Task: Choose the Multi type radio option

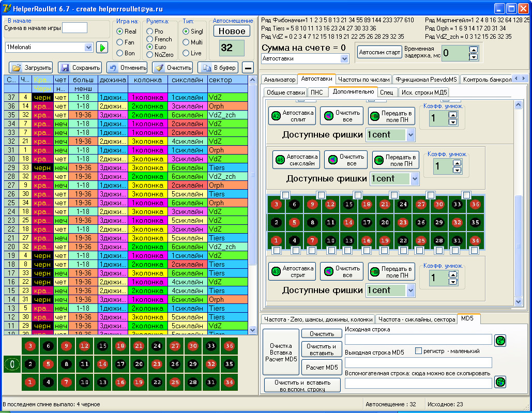Action: 186,42
